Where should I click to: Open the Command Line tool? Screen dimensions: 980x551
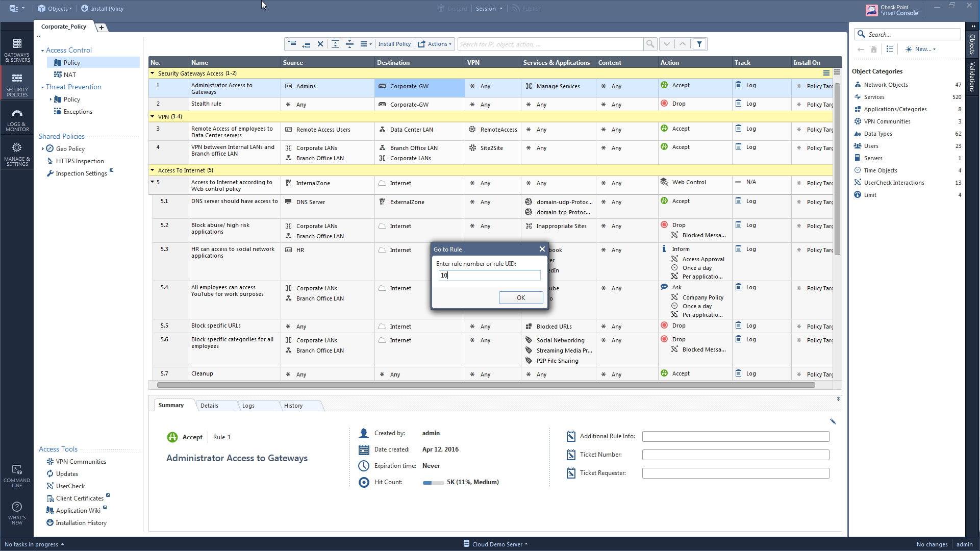(17, 475)
